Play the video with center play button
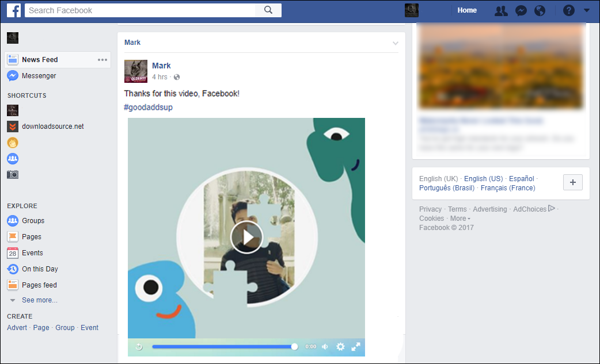600x364 pixels. [247, 237]
